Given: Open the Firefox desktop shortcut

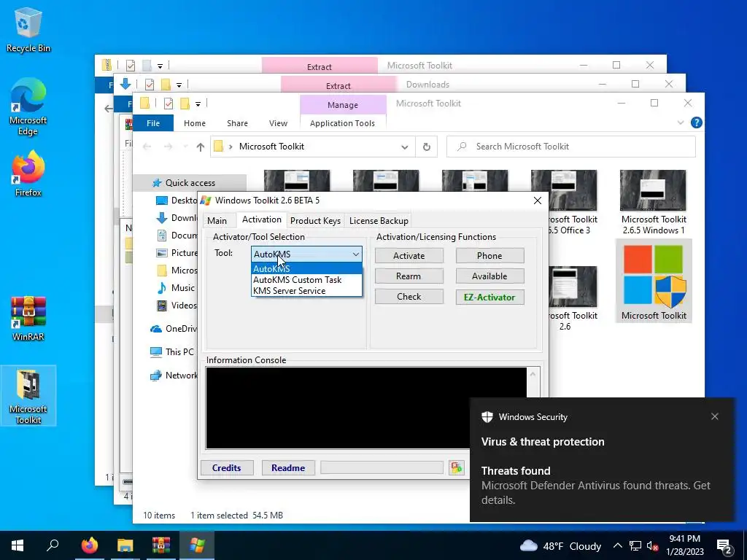Looking at the screenshot, I should (x=28, y=174).
